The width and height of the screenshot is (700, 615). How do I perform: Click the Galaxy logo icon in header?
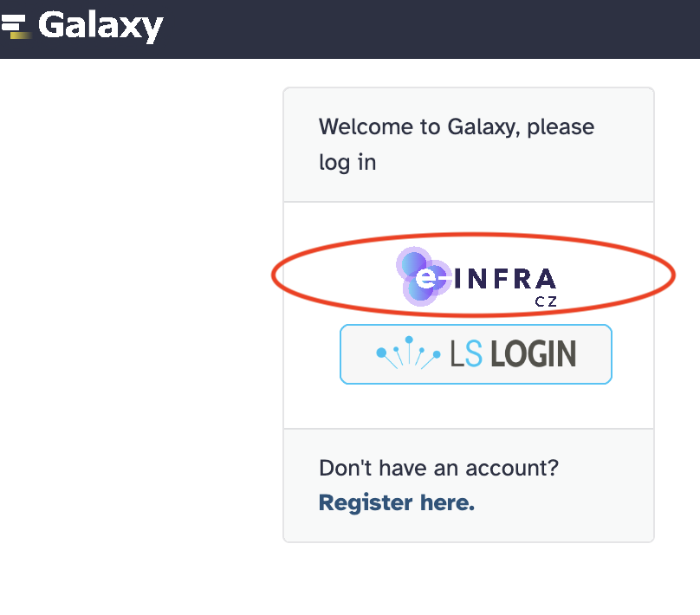[15, 27]
